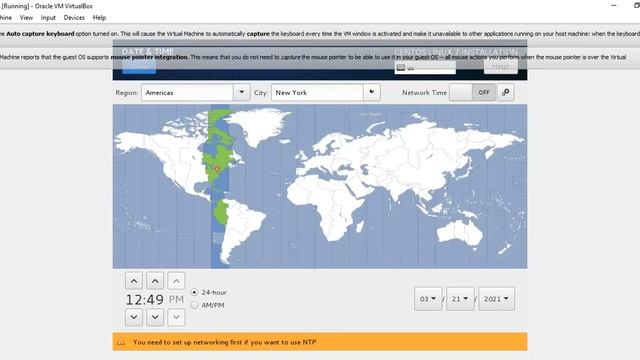Open the Devices menu
Image resolution: width=640 pixels, height=360 pixels.
tap(74, 18)
